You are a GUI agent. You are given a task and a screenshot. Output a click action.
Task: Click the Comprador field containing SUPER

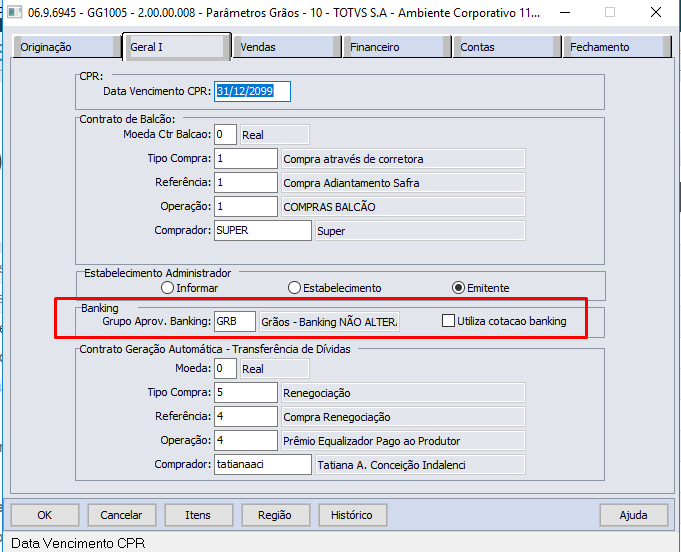tap(262, 230)
